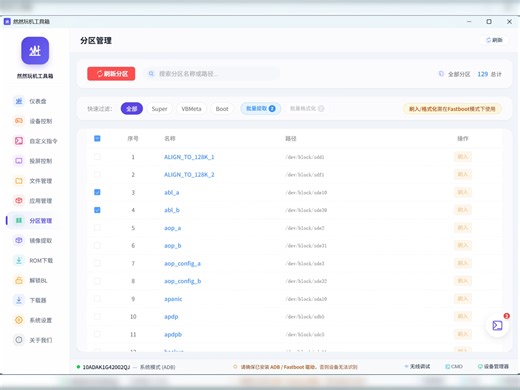
Task: Check the ALIGN_TO_128K_2 row checkbox
Action: coord(97,174)
